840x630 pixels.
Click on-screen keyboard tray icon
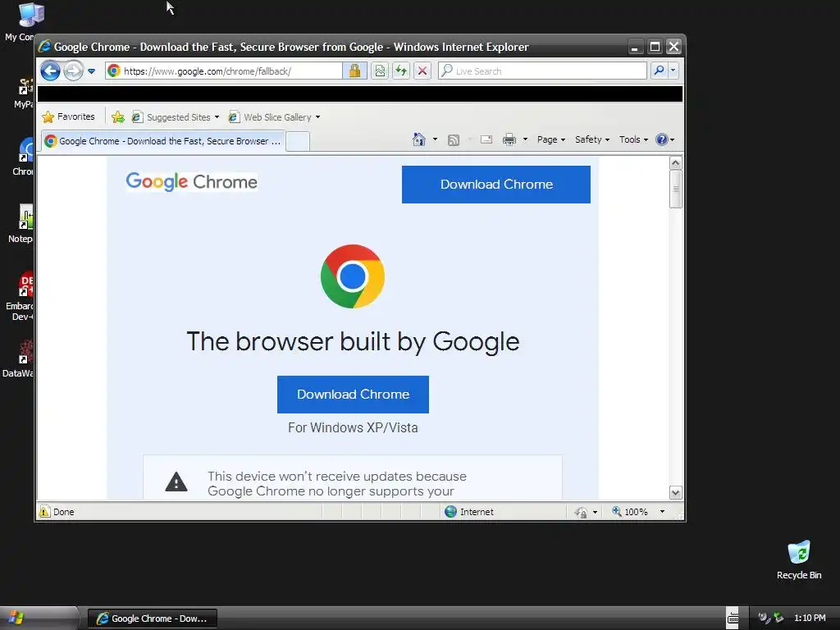pyautogui.click(x=733, y=619)
